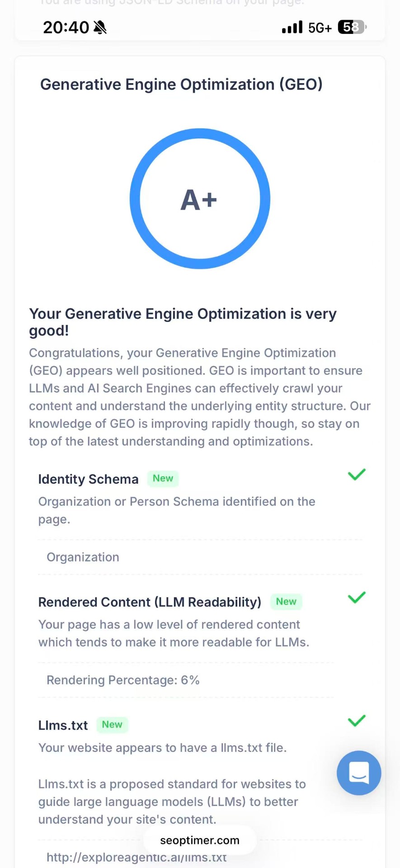Click the Rendering Percentage: 6% row
400x868 pixels.
tap(123, 680)
